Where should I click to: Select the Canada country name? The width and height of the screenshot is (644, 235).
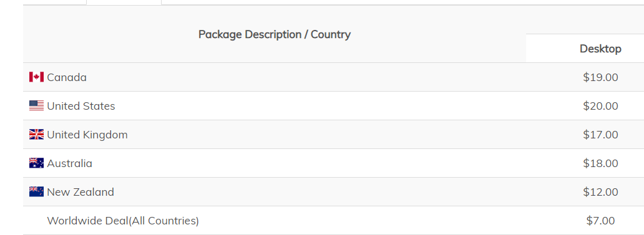(x=67, y=77)
